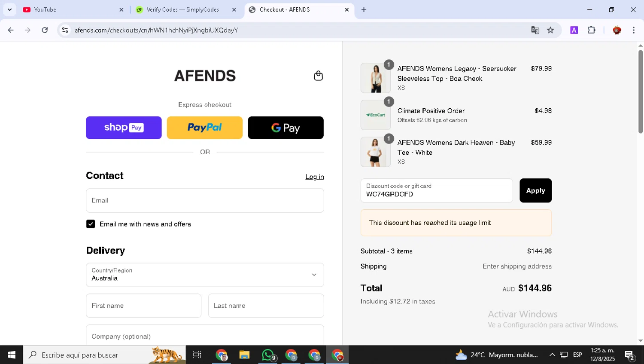Image resolution: width=644 pixels, height=364 pixels.
Task: Open the notification center icon
Action: click(x=630, y=355)
